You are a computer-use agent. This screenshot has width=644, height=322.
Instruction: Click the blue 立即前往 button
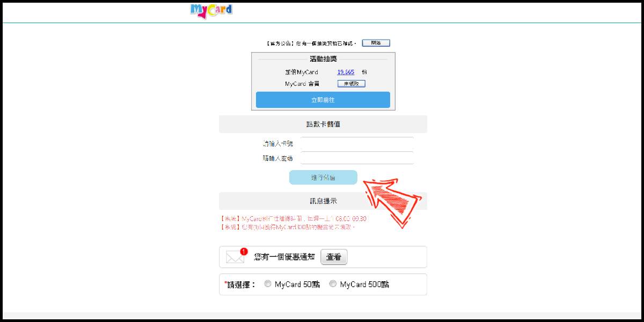tap(323, 100)
